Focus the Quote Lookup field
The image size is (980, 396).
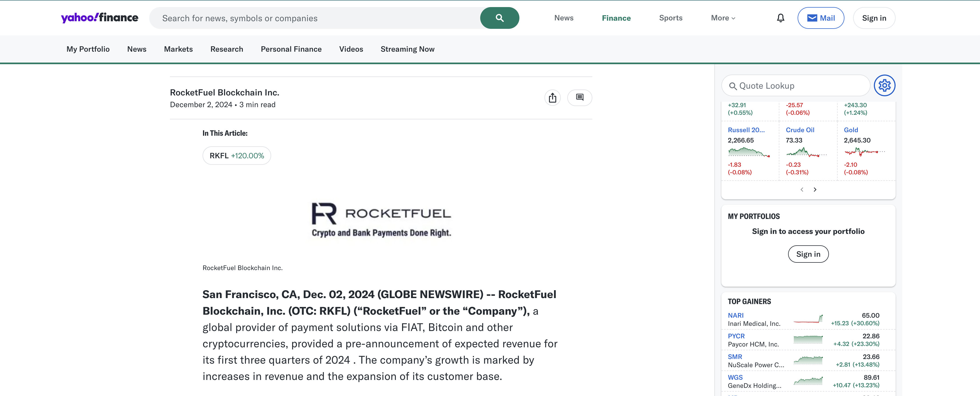coord(795,85)
